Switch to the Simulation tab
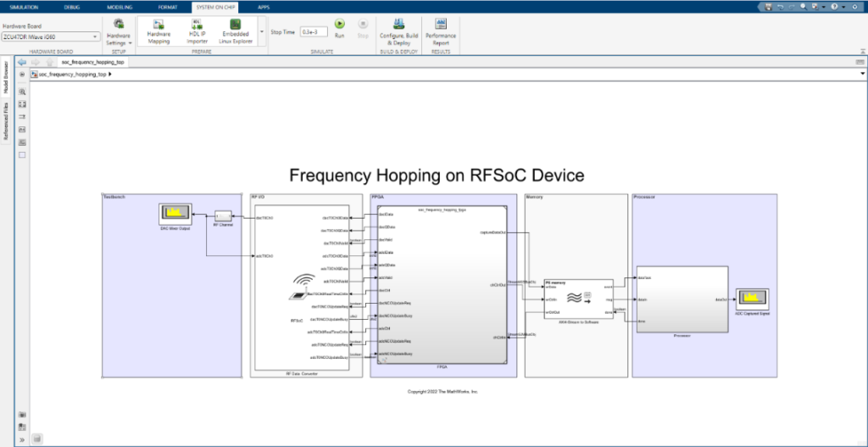Screen dimensions: 868x447 pyautogui.click(x=23, y=7)
